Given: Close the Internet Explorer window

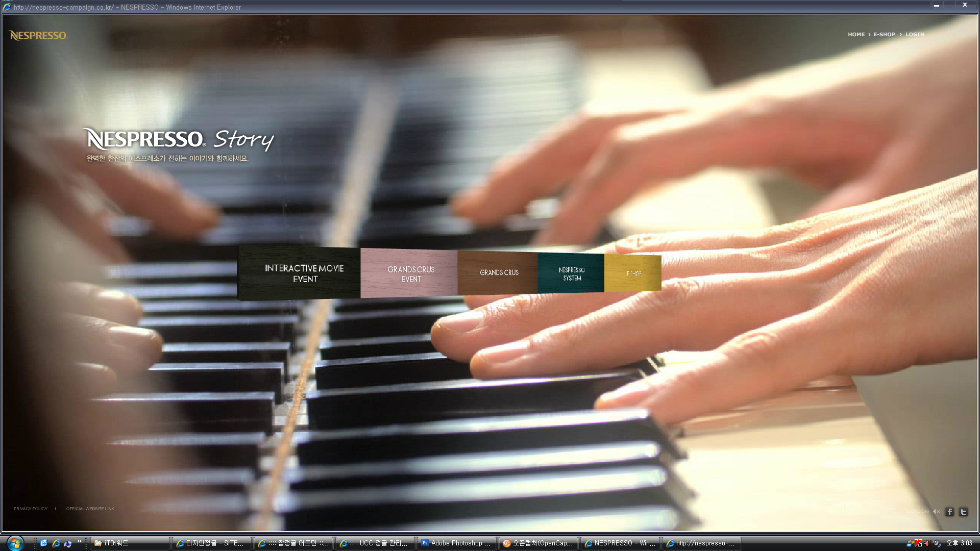Looking at the screenshot, I should (965, 5).
